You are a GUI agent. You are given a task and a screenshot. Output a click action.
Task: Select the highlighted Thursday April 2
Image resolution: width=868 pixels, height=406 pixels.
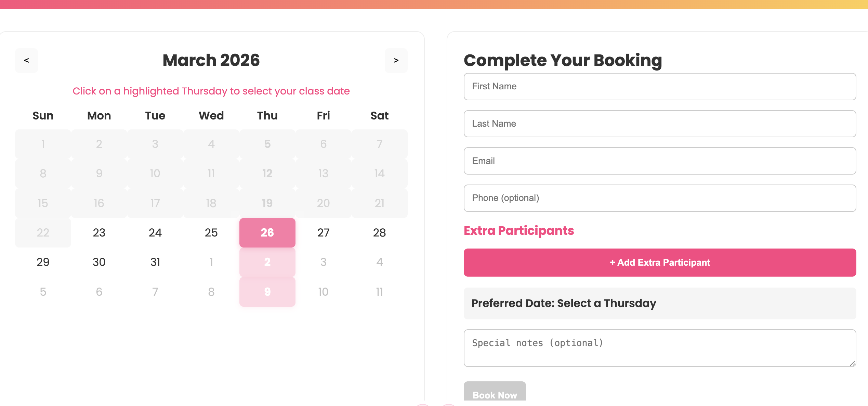tap(267, 262)
